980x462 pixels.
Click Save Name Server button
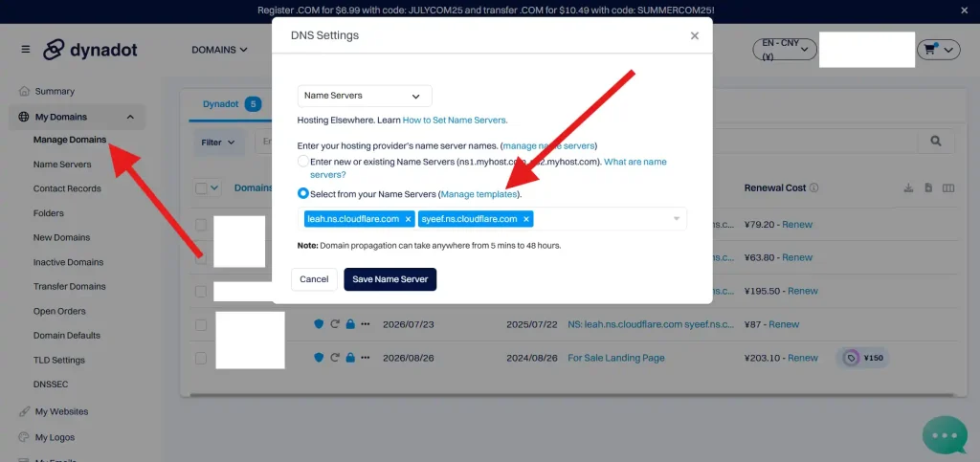(390, 279)
